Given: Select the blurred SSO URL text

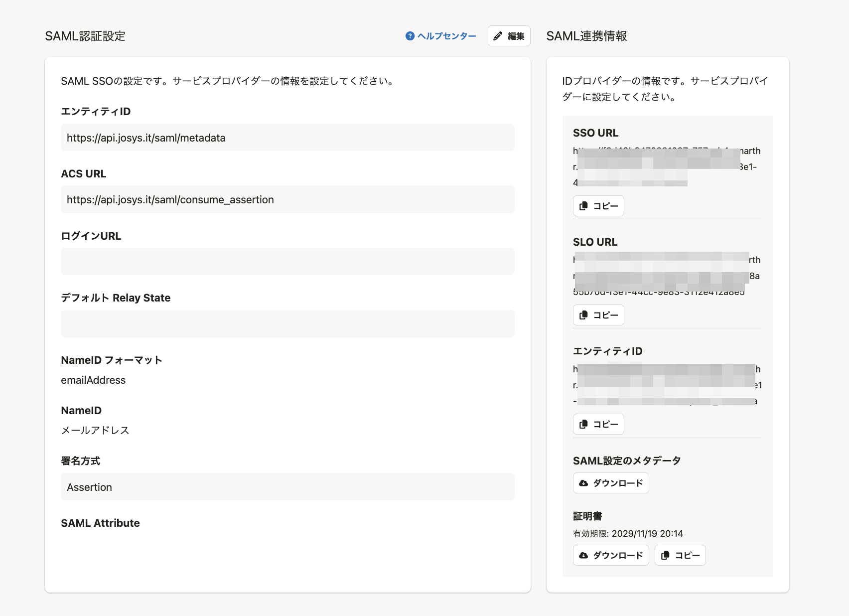Looking at the screenshot, I should coord(667,166).
